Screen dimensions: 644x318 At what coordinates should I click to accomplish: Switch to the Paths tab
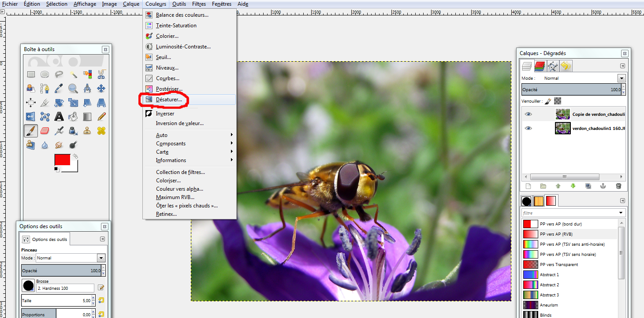(x=553, y=66)
